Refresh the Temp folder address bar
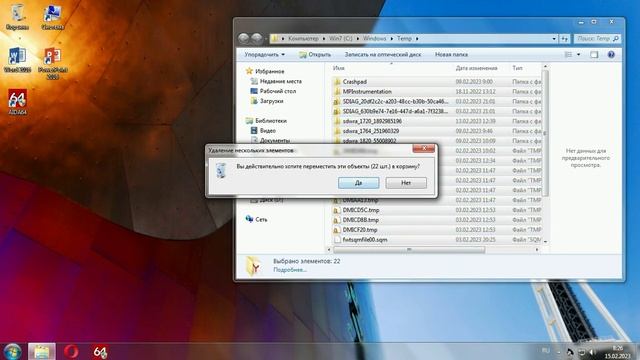 coord(564,38)
